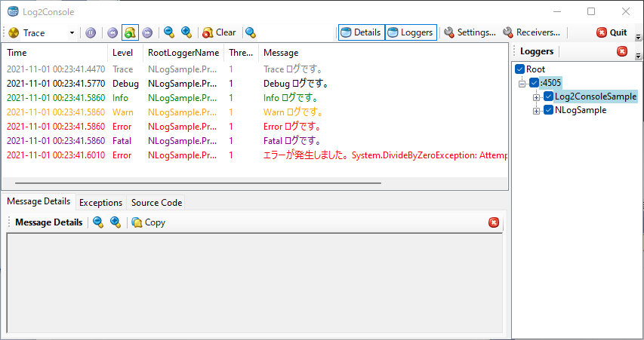Viewport: 644px width, 340px height.
Task: Select the NLogSample tree label
Action: (x=581, y=110)
